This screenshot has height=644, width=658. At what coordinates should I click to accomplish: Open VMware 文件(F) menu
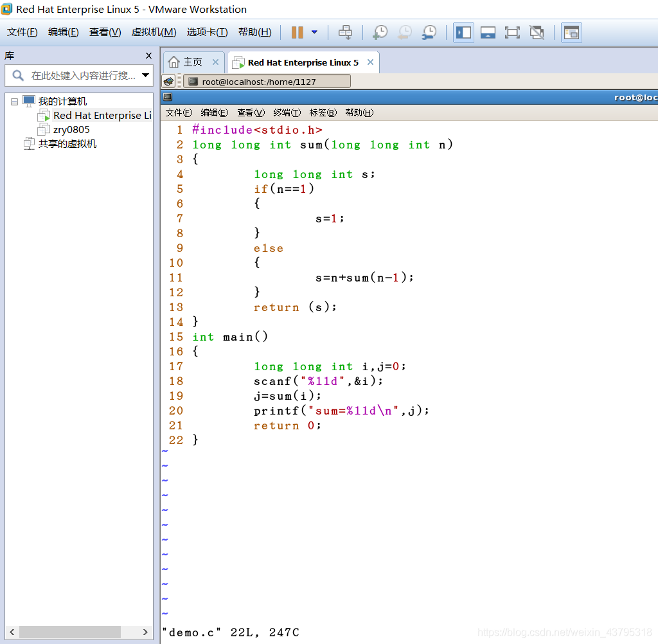pos(22,32)
